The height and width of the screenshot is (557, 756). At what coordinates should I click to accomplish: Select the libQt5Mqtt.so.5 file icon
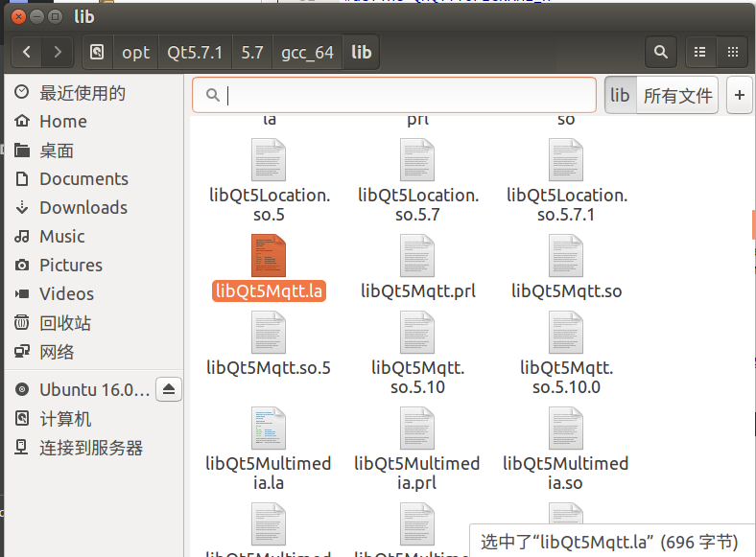click(x=269, y=333)
